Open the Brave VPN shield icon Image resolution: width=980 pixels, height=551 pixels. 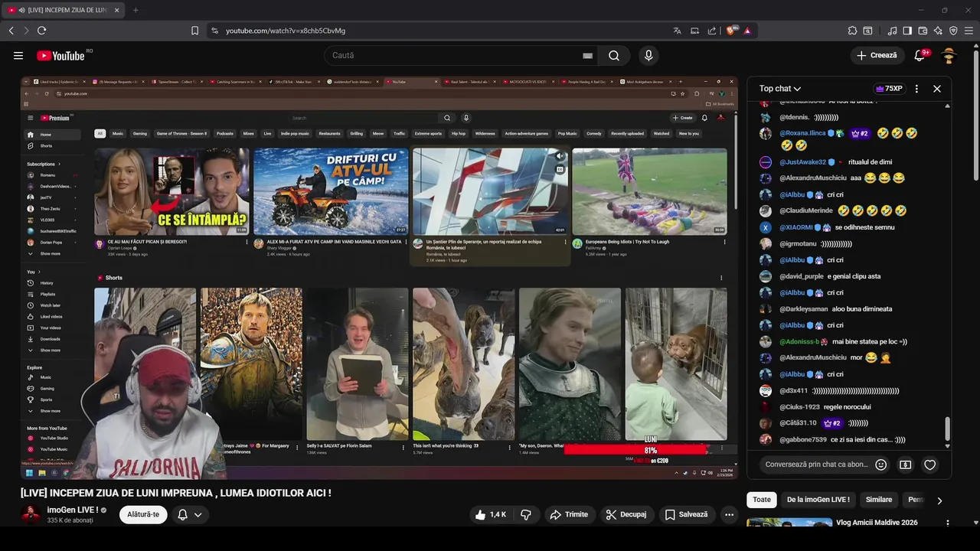(953, 31)
